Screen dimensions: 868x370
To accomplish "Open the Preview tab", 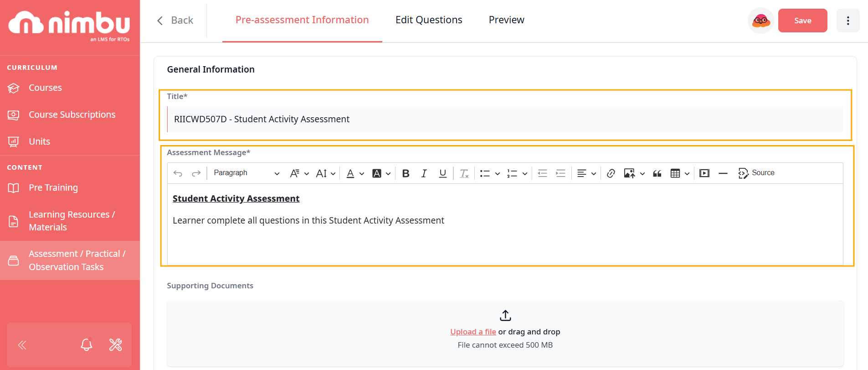I will (x=506, y=20).
